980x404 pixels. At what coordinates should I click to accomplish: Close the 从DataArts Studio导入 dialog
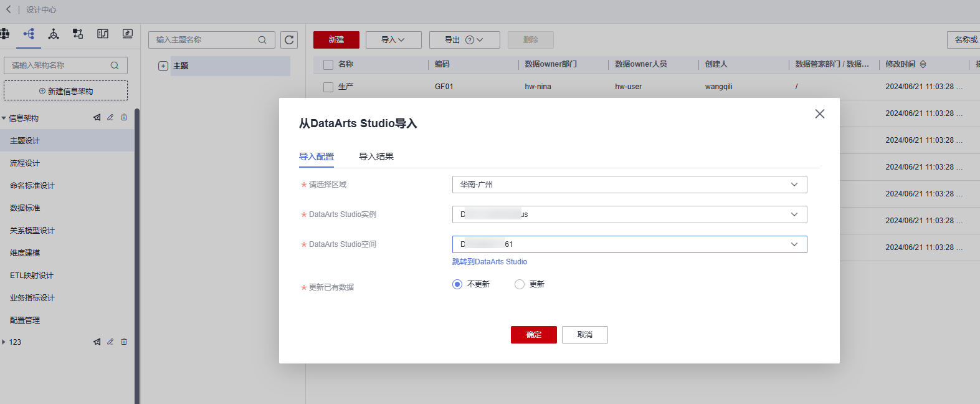point(820,113)
